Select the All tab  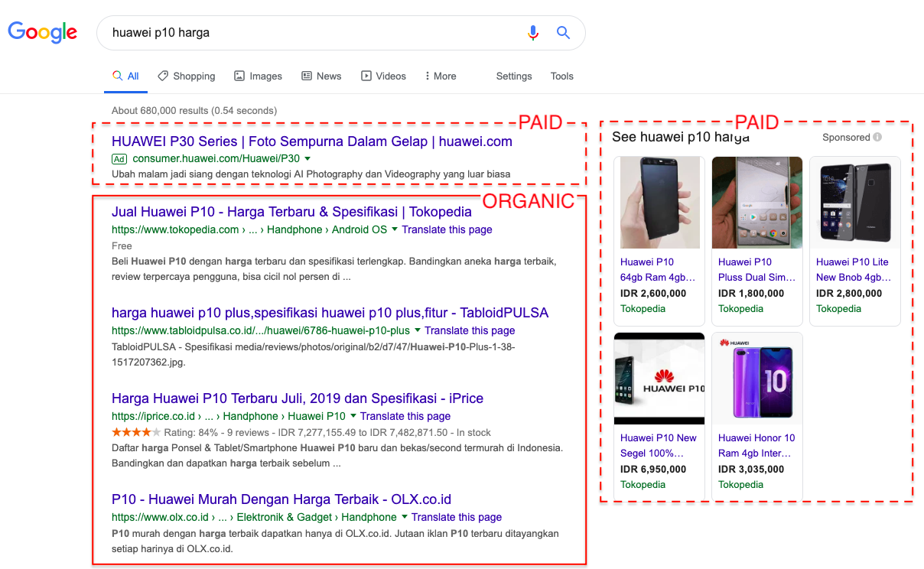click(x=125, y=76)
